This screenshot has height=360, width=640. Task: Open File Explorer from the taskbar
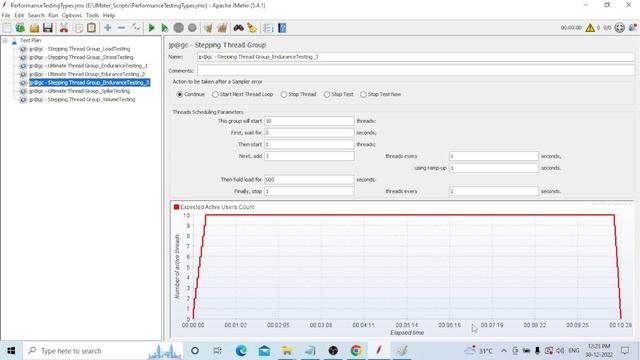tap(287, 351)
